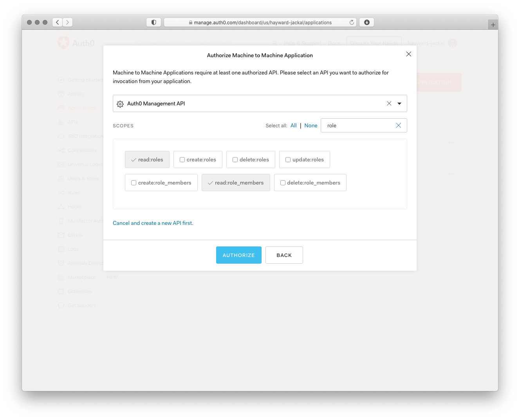Uncheck the read:roles scope
Image resolution: width=520 pixels, height=420 pixels.
[x=147, y=159]
